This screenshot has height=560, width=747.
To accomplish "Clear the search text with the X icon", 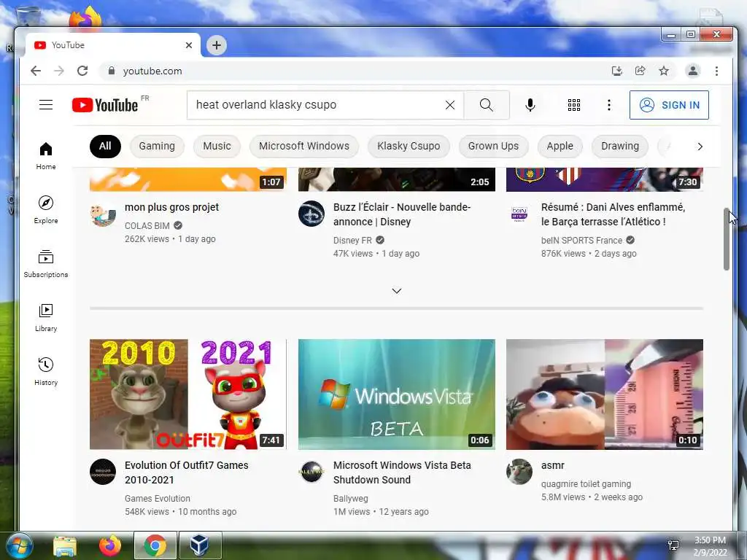I will [449, 105].
